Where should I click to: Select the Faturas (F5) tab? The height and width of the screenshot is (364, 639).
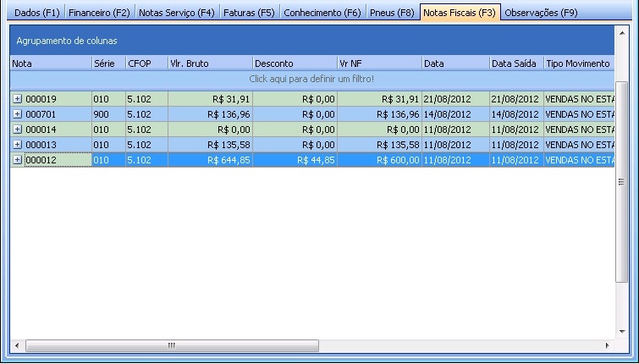[249, 13]
